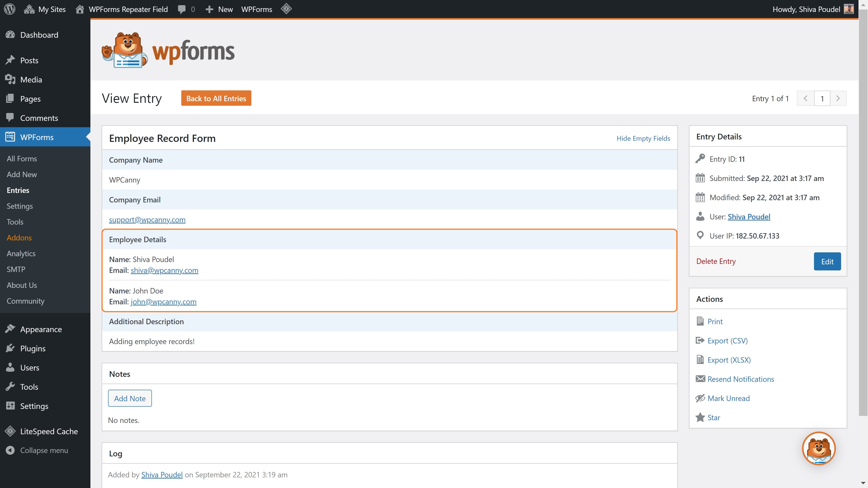Go to next entry arrow
Screen dimensions: 868x488
coord(838,99)
